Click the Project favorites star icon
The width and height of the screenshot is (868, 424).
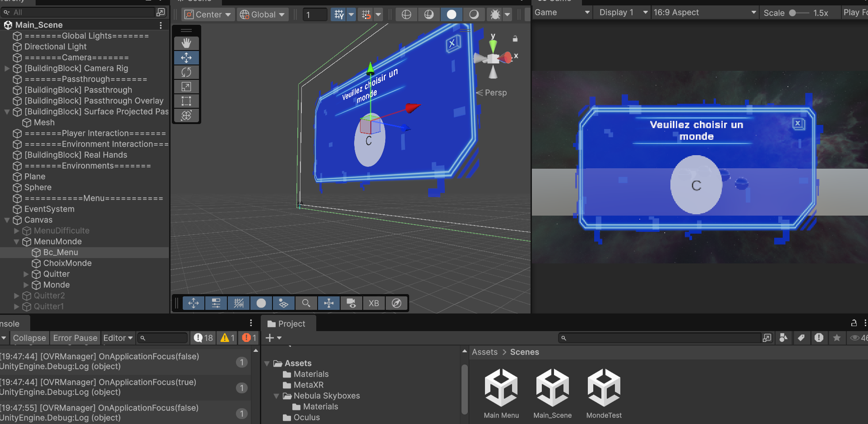(837, 338)
